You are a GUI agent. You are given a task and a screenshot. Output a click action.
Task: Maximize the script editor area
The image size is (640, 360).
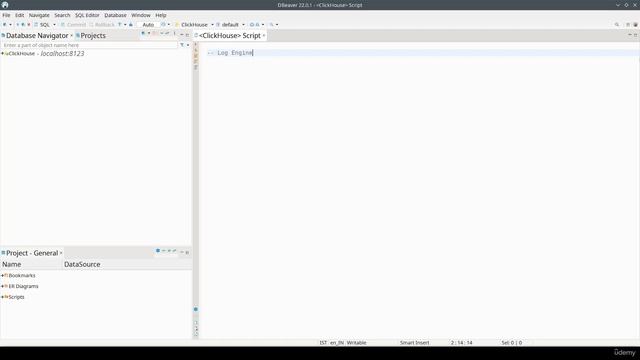pyautogui.click(x=636, y=35)
